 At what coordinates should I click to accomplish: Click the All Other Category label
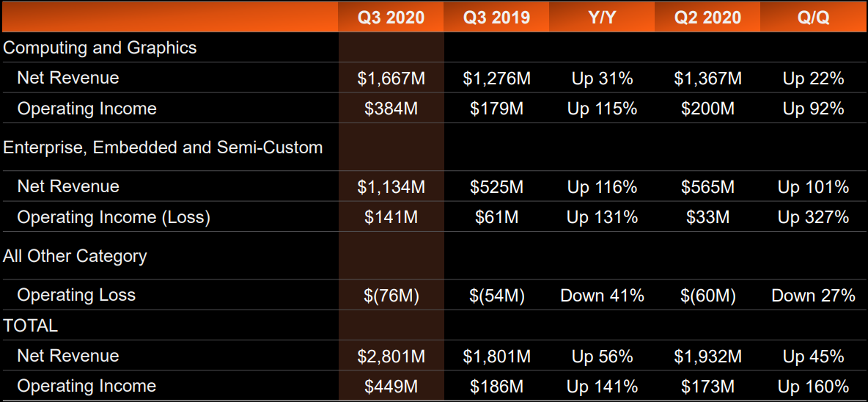pyautogui.click(x=75, y=256)
